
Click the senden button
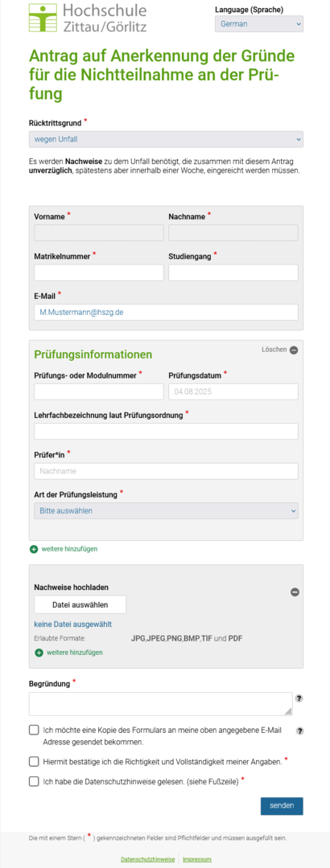[x=282, y=806]
